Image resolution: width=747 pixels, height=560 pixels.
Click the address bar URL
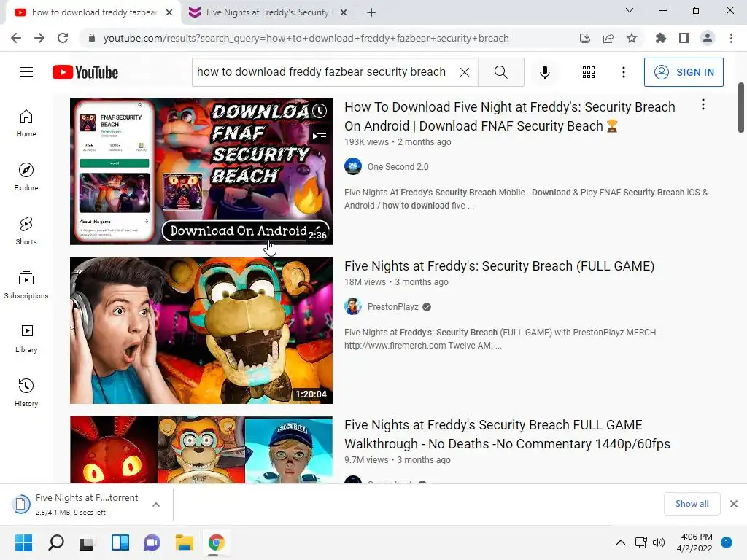pyautogui.click(x=306, y=38)
